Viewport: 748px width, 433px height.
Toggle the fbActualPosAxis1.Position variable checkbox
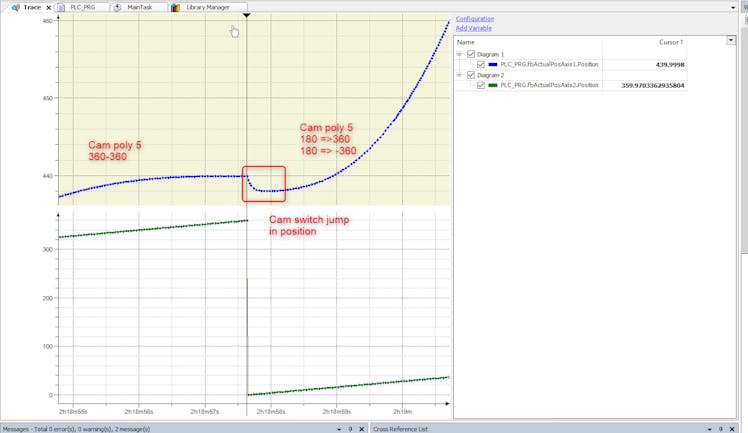tap(481, 64)
